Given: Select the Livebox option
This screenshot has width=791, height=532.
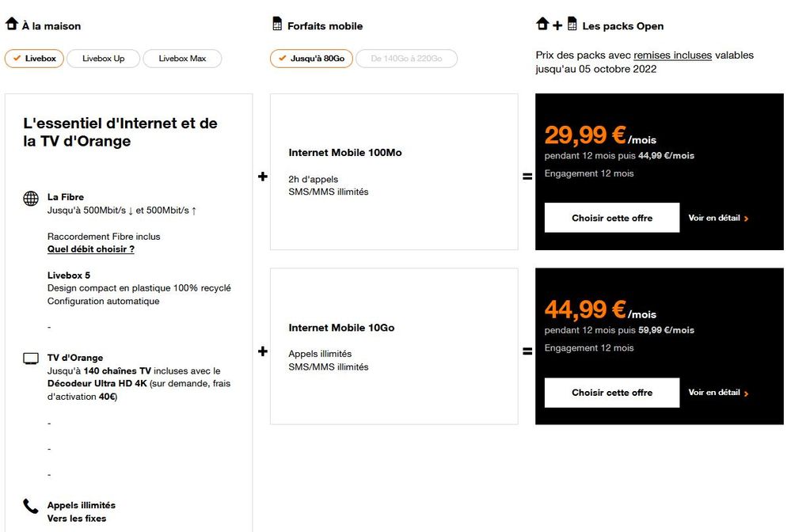Looking at the screenshot, I should [x=35, y=59].
